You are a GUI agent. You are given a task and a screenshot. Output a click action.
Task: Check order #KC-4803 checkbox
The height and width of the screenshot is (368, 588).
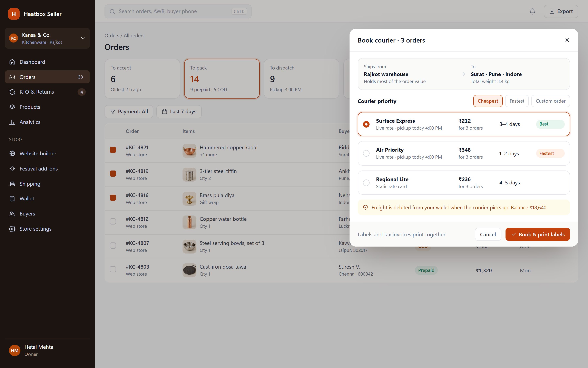[113, 269]
